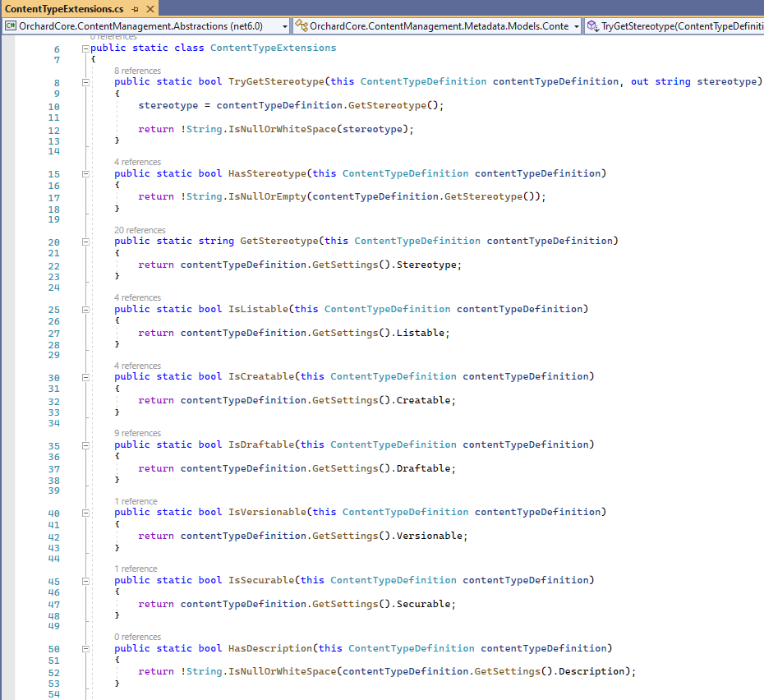Image resolution: width=764 pixels, height=700 pixels.
Task: Collapse the IsDraftable method outline
Action: tap(85, 445)
